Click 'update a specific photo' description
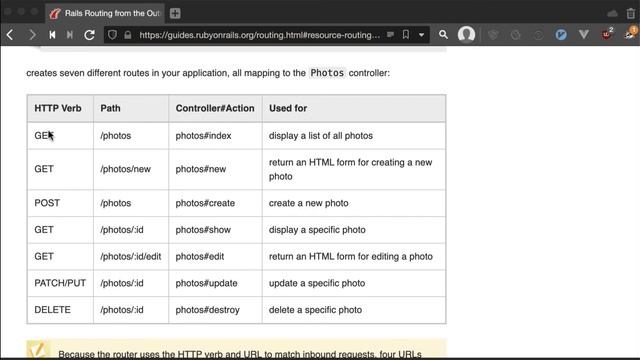Viewport: 640px width, 360px height. [x=317, y=283]
